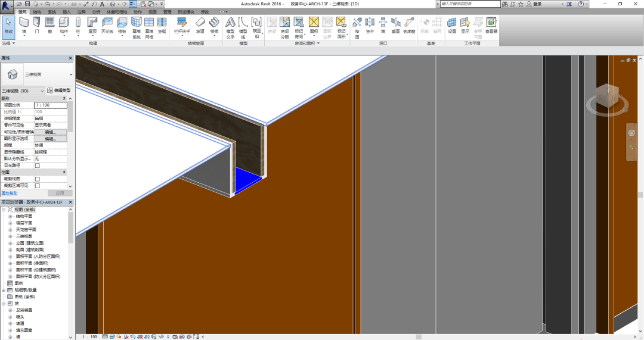The height and width of the screenshot is (340, 644).
Task: Switch to the 注释 ribbon tab
Action: pyautogui.click(x=81, y=12)
